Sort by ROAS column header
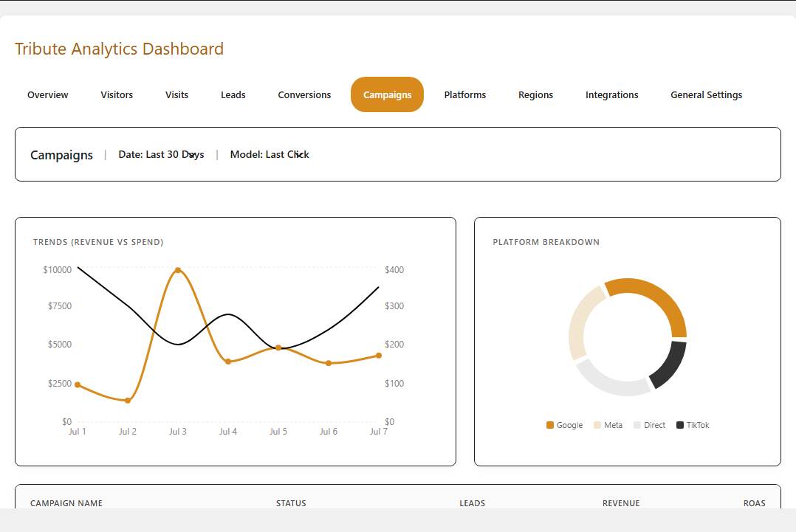This screenshot has width=796, height=532. [755, 503]
